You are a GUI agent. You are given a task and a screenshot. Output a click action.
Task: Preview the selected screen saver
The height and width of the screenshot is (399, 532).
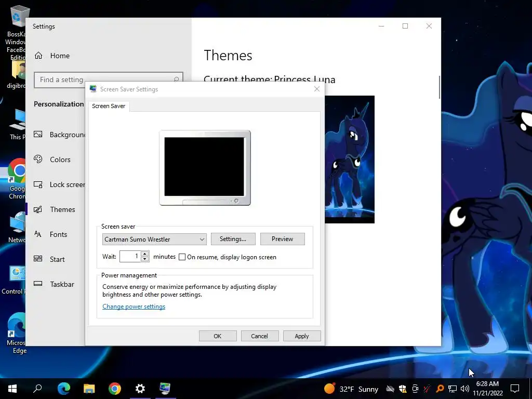click(x=282, y=239)
